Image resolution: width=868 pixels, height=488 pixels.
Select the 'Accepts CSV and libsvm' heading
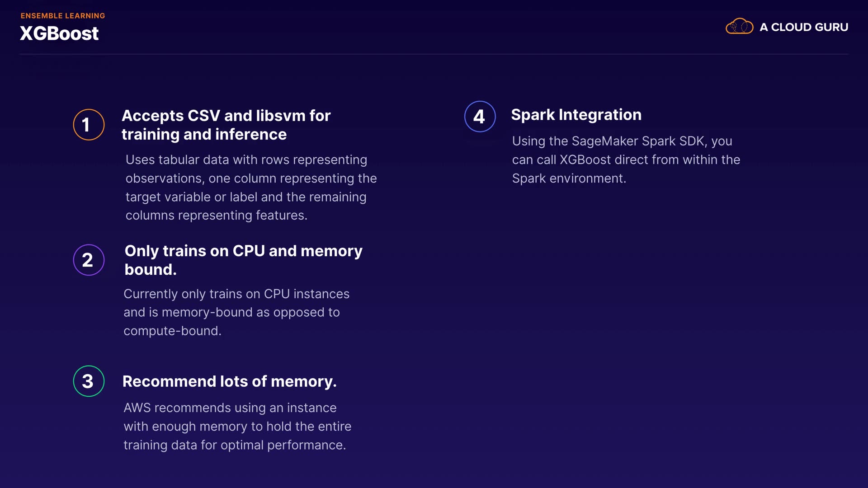tap(226, 125)
